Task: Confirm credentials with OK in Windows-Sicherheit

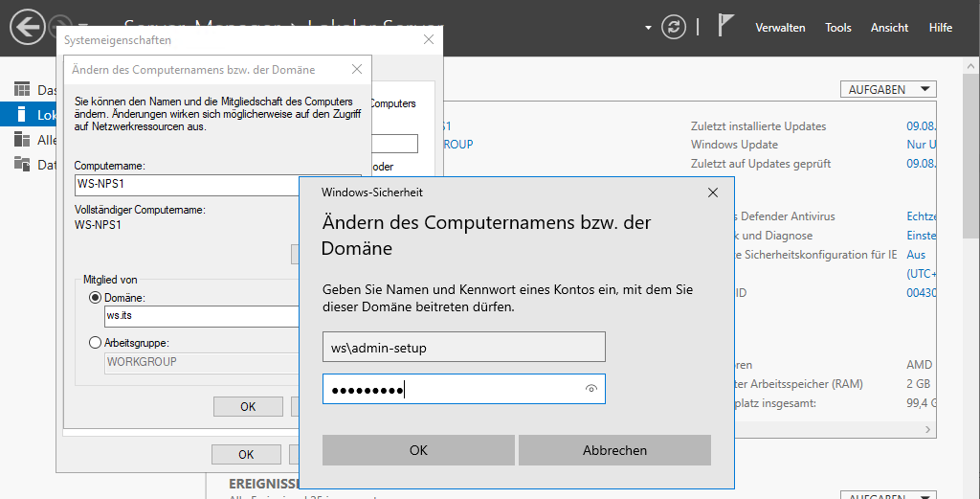Action: [418, 450]
